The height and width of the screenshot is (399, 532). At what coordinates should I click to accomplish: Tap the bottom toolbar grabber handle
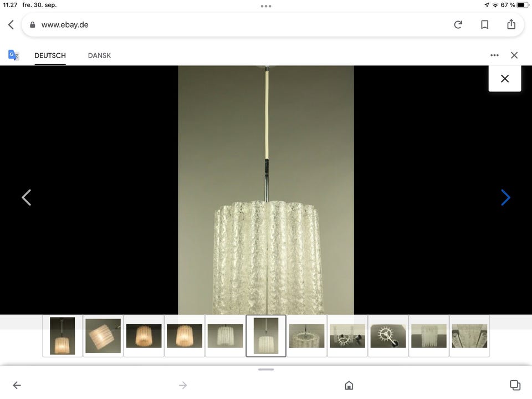(266, 370)
